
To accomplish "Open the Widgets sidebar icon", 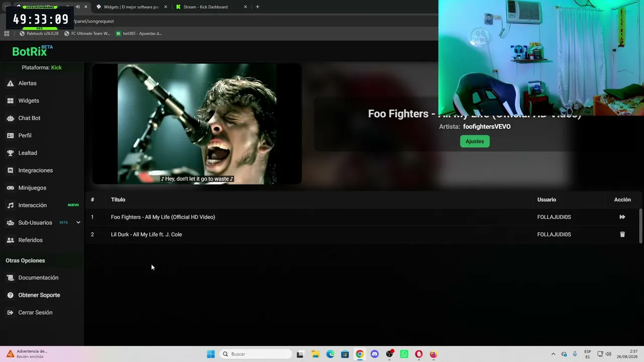I will pyautogui.click(x=10, y=101).
